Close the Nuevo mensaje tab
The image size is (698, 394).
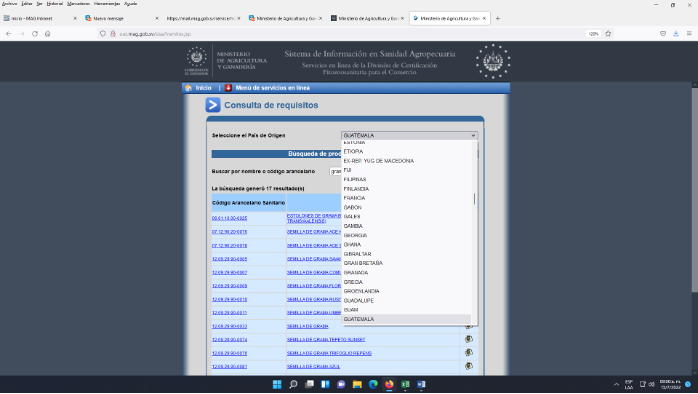pos(157,18)
